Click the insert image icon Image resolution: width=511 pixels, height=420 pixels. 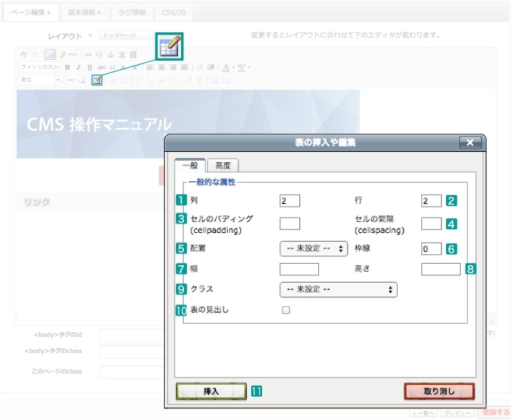pos(122,55)
